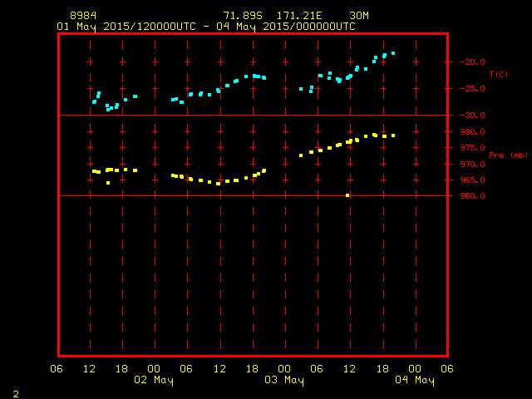Select the -20.0 temperature tick label
The height and width of the screenshot is (399, 532).
473,62
